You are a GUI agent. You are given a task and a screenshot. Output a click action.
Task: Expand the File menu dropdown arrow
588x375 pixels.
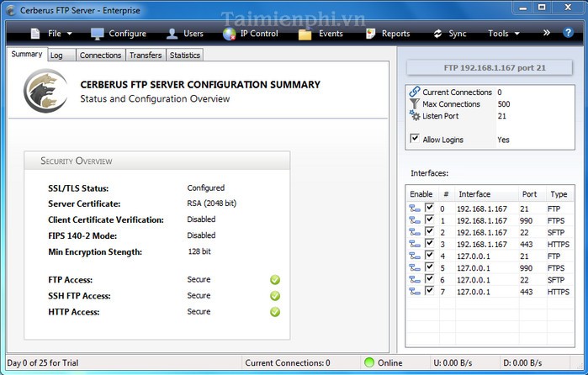[69, 34]
